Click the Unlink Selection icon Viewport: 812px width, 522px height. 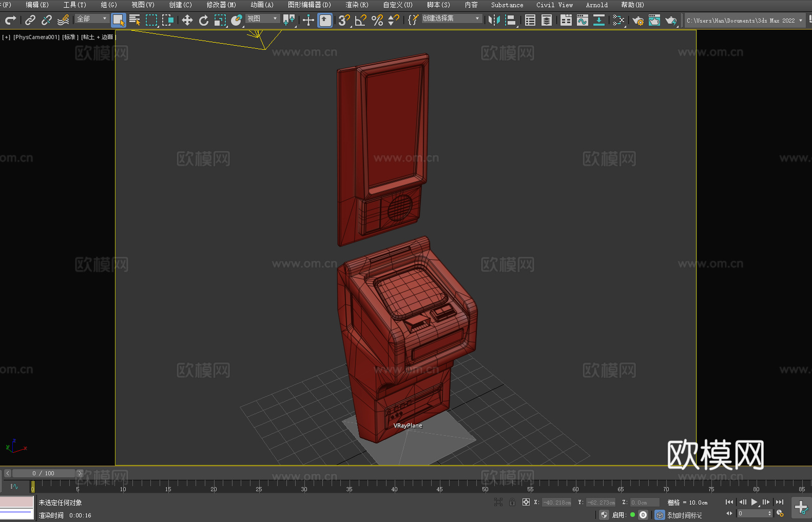point(47,20)
